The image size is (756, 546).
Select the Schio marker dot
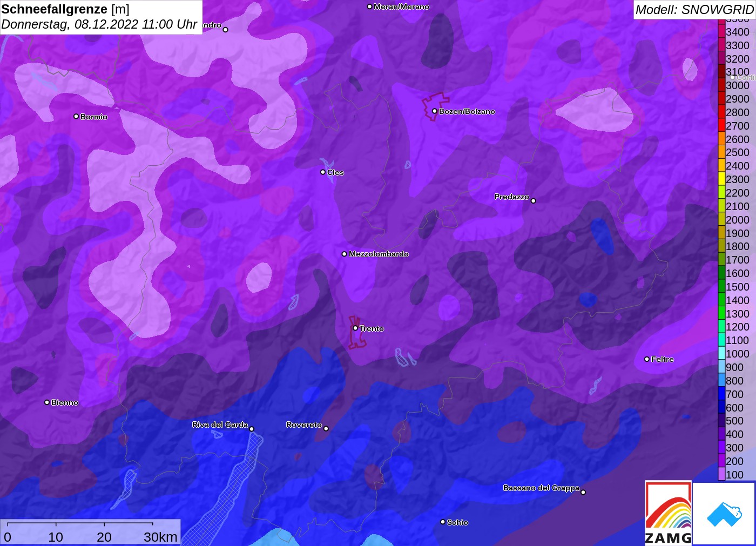click(443, 522)
